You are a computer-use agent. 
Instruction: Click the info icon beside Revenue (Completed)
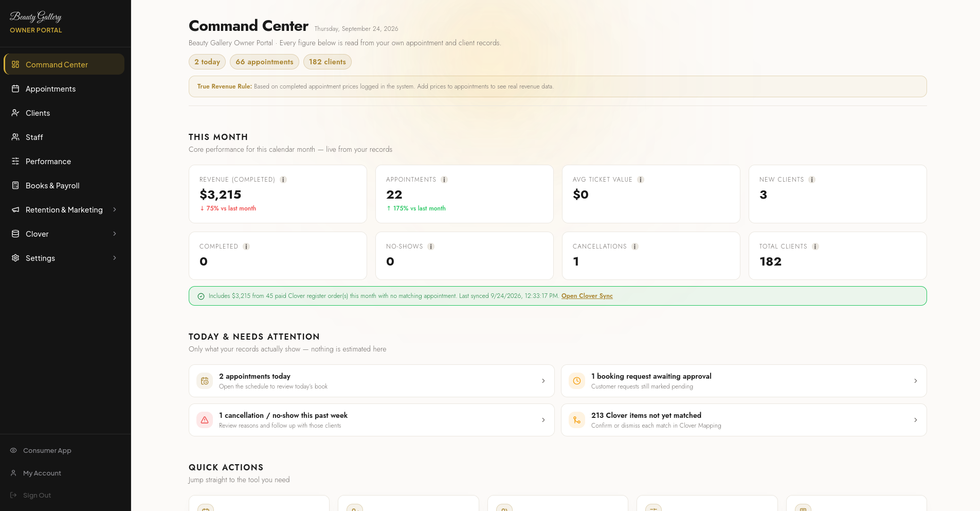tap(283, 180)
